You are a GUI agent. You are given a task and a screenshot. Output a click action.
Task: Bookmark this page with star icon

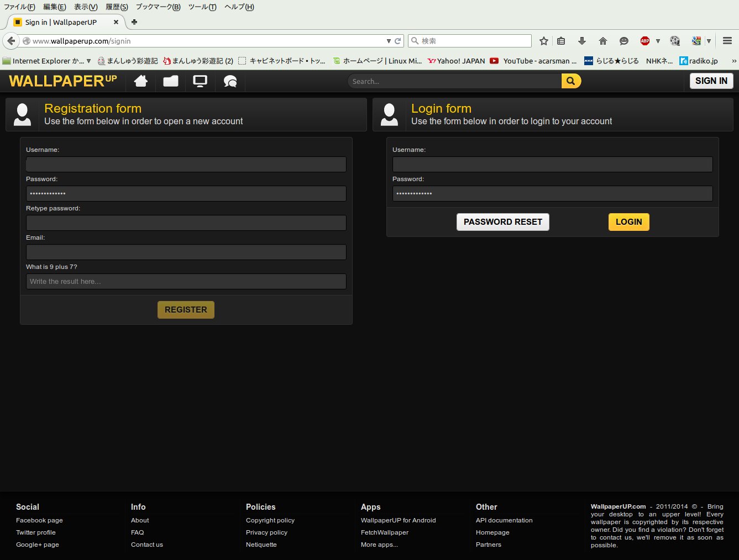pyautogui.click(x=544, y=41)
